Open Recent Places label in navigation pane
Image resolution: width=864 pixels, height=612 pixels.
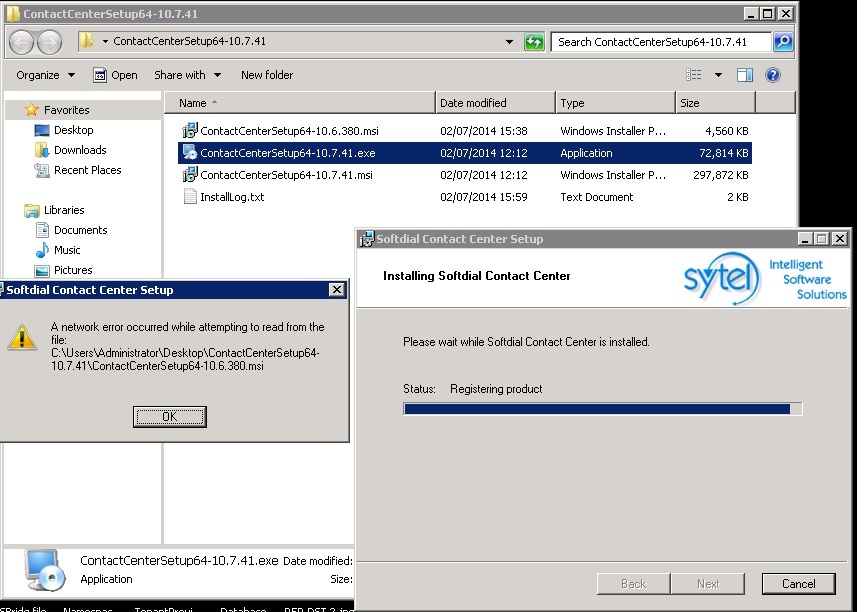click(x=88, y=170)
